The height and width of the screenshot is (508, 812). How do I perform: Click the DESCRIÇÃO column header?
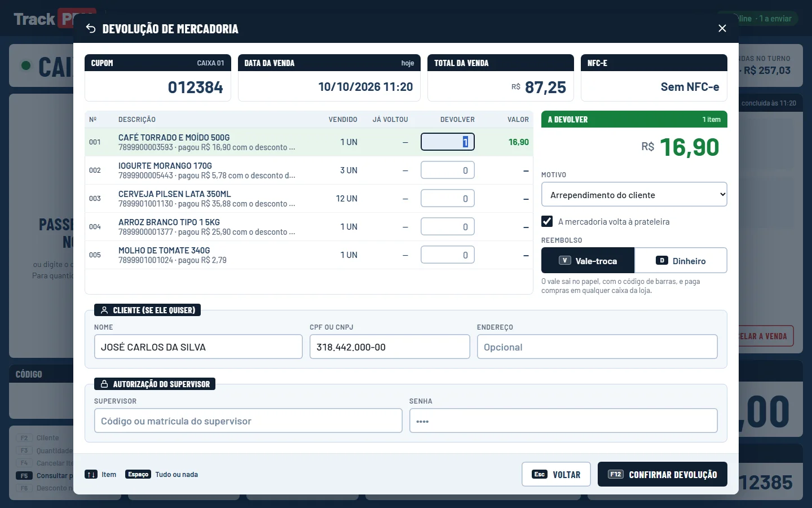pyautogui.click(x=137, y=120)
